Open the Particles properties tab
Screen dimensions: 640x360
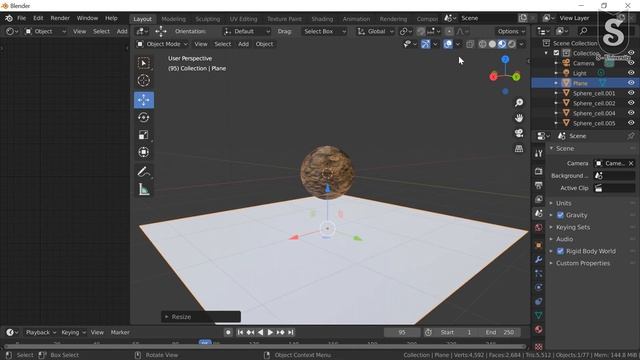(538, 273)
